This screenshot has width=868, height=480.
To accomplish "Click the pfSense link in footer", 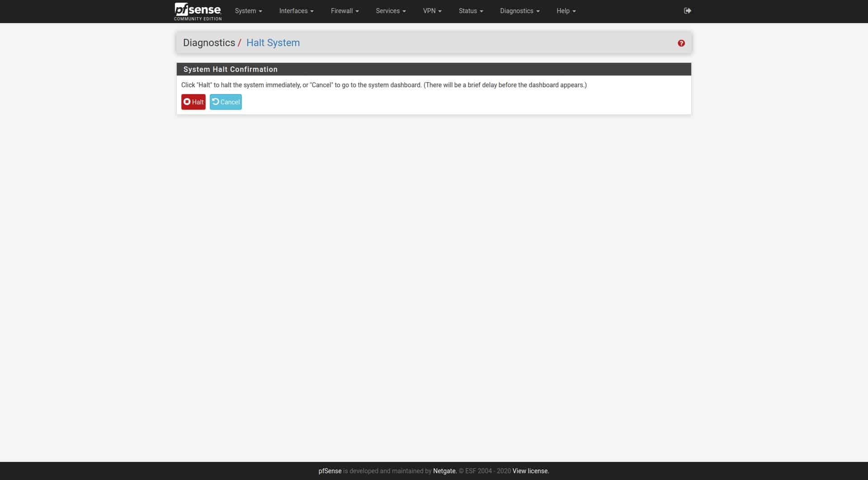I will tap(330, 471).
